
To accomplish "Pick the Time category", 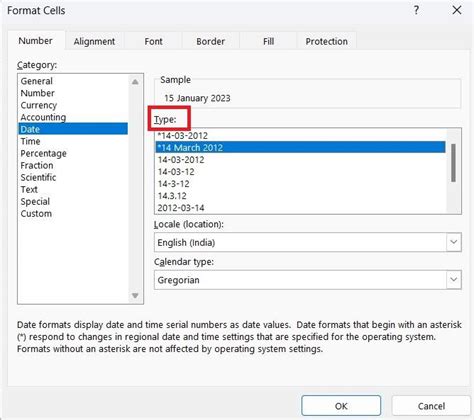I will [73, 141].
